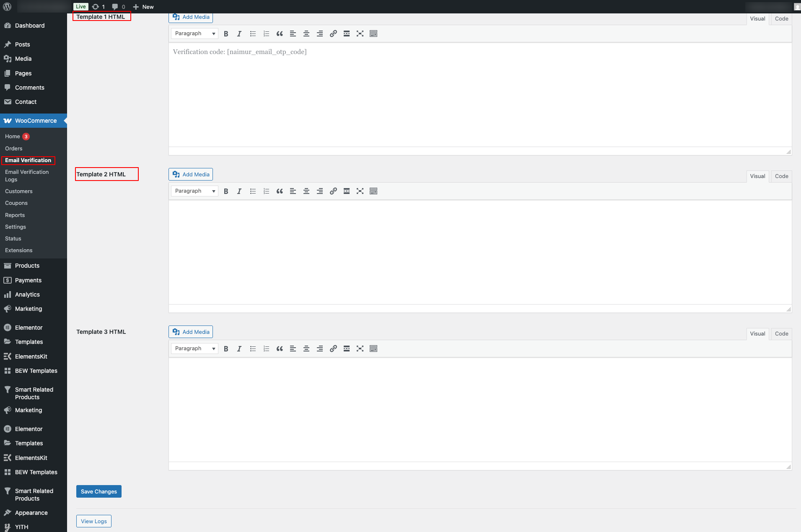801x532 pixels.
Task: Add a blockquote in Template 2 editor
Action: tap(280, 191)
